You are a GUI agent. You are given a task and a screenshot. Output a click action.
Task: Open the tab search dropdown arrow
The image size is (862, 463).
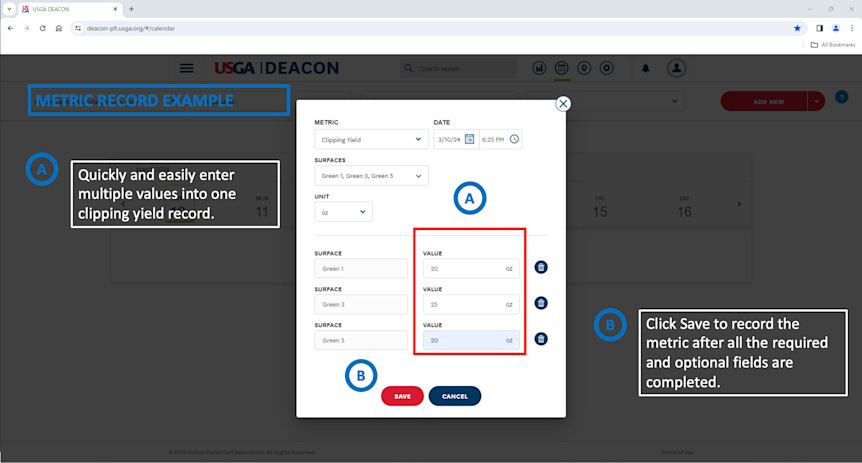pyautogui.click(x=9, y=9)
